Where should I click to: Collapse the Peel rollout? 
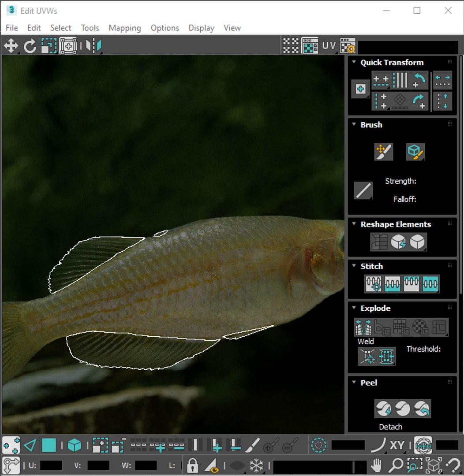pyautogui.click(x=354, y=382)
